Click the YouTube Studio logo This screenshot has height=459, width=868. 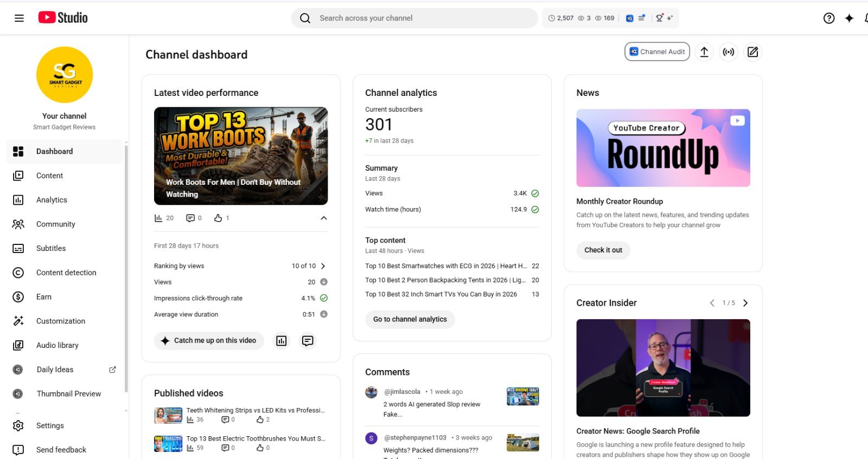tap(63, 18)
